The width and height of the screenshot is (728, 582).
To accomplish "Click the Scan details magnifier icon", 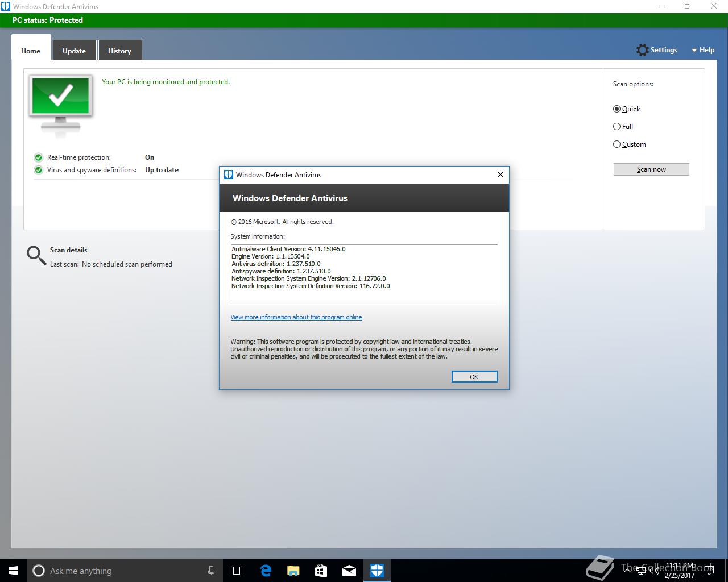I will 36,256.
